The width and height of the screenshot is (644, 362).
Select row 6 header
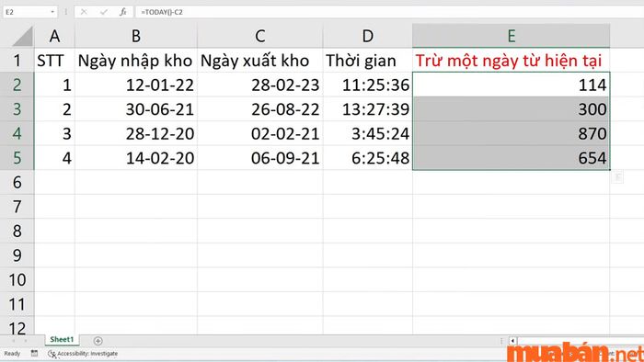click(17, 182)
